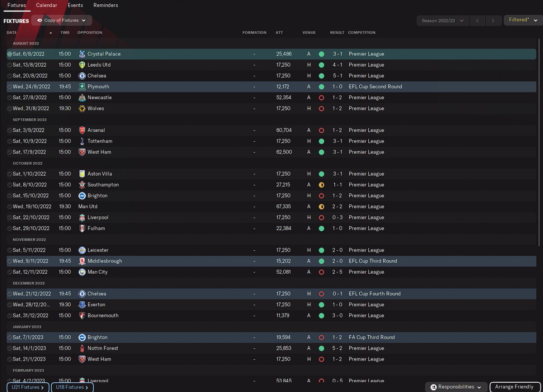543x392 pixels.
Task: Click the Man City club badge
Action: [82, 272]
